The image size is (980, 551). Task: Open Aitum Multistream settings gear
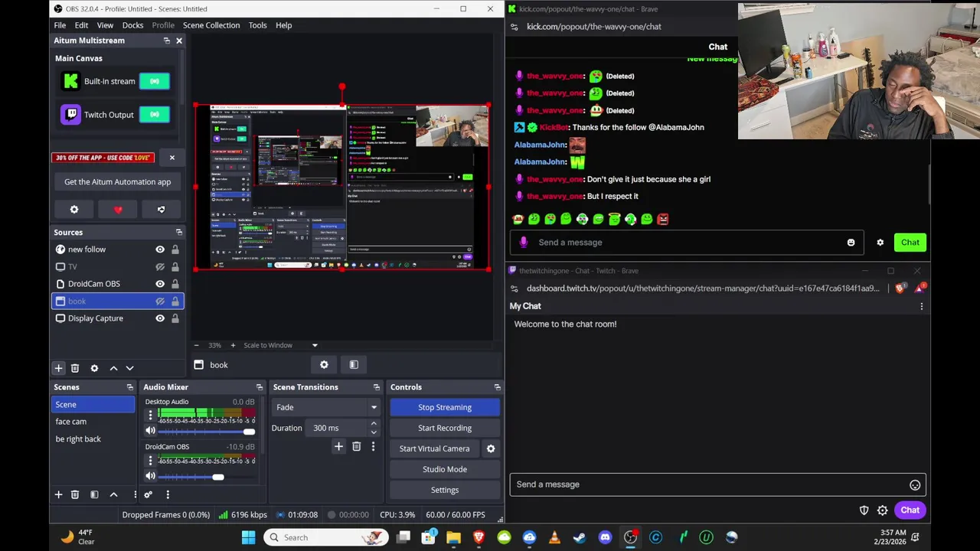tap(74, 210)
